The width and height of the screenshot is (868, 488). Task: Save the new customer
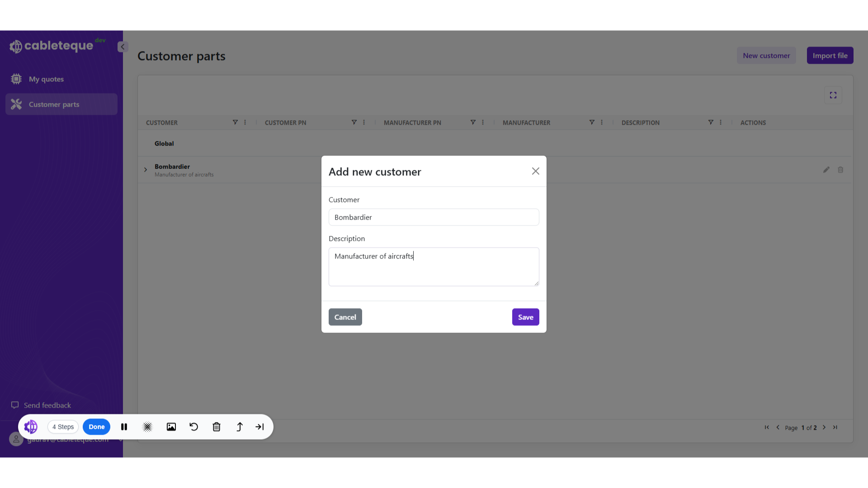pos(525,317)
